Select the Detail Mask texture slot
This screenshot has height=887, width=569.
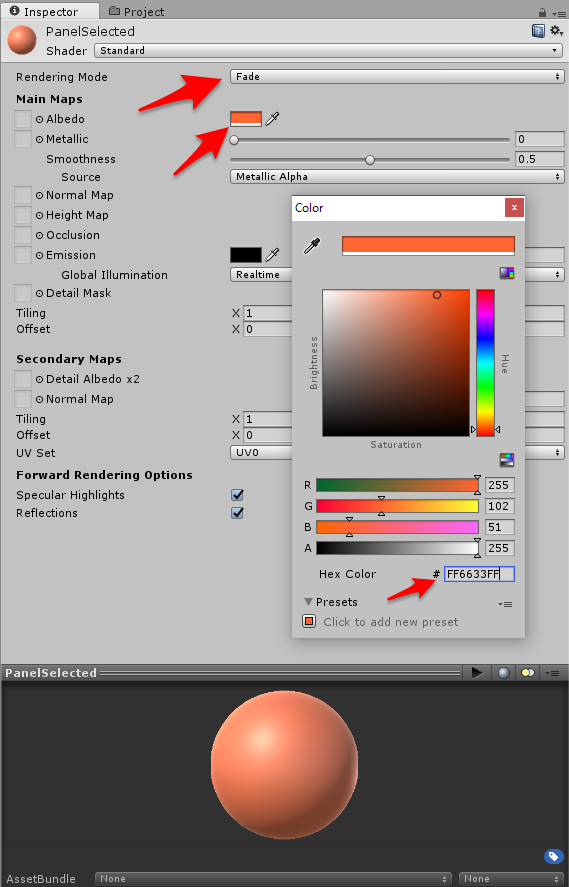click(23, 292)
